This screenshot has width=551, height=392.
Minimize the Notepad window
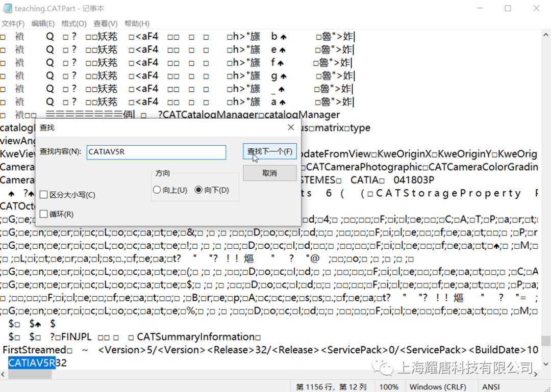(480, 8)
